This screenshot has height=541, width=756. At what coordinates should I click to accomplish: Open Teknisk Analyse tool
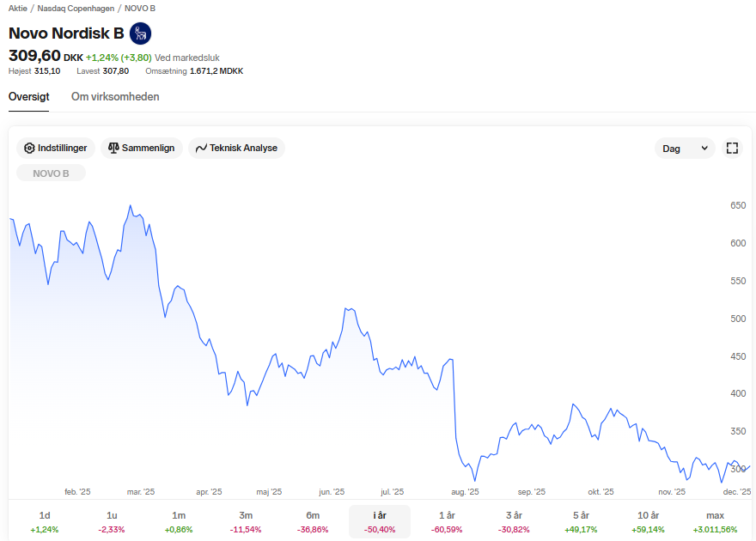click(x=237, y=148)
